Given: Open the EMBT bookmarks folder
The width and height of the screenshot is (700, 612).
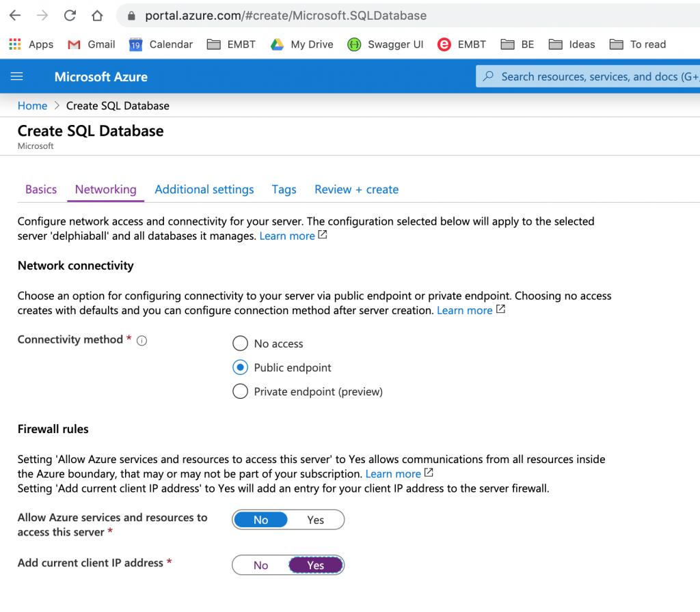Looking at the screenshot, I should click(x=231, y=44).
